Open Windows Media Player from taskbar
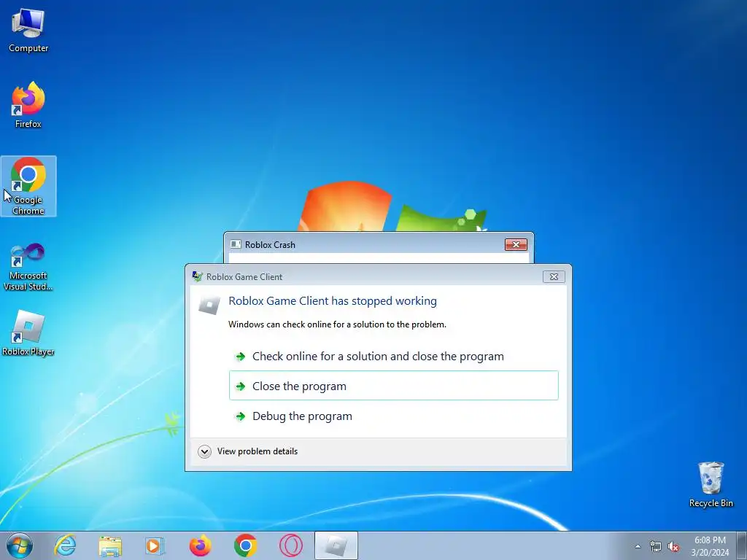The width and height of the screenshot is (747, 560). (x=155, y=545)
